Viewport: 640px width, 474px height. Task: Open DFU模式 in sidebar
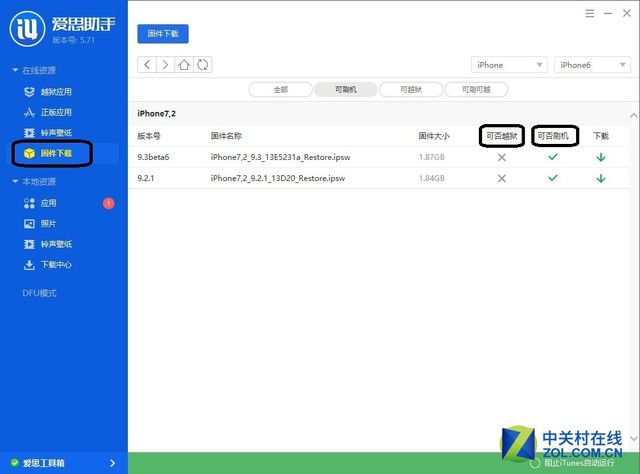tap(39, 293)
